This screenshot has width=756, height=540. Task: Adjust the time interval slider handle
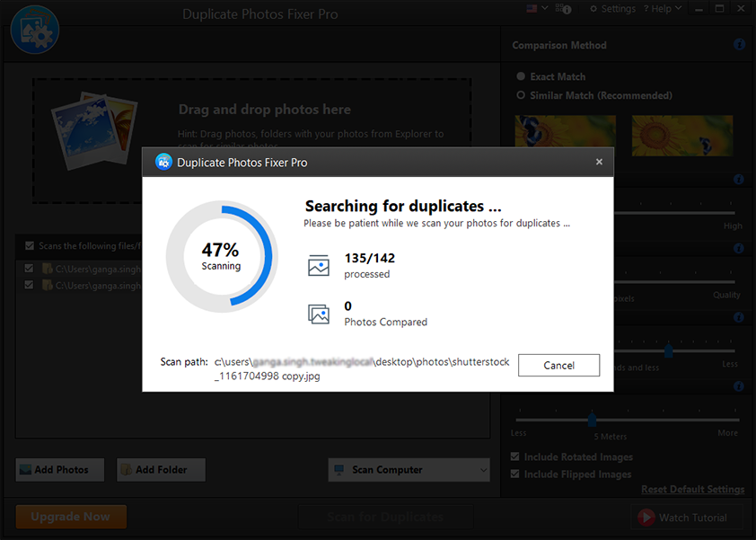tap(668, 350)
